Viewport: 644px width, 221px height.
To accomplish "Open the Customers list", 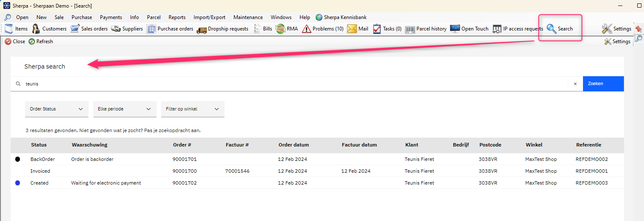I will pos(49,29).
